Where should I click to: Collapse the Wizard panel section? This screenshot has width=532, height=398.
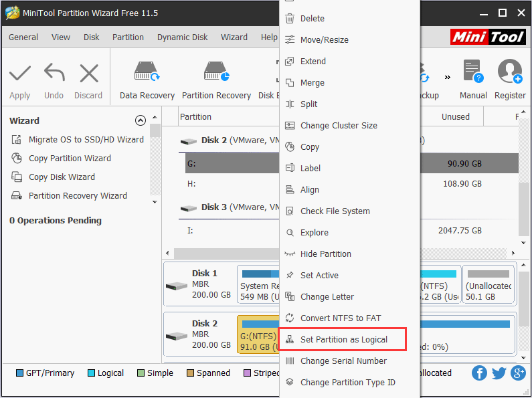coord(141,120)
